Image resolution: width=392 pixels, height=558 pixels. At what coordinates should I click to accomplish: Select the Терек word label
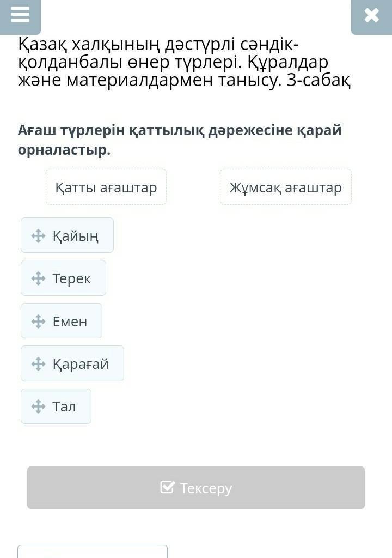pos(71,278)
